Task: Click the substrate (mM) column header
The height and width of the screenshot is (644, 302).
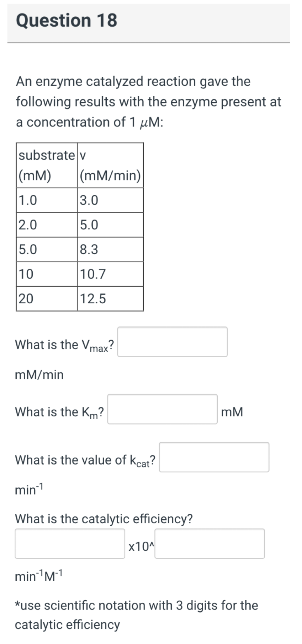Action: [46, 165]
